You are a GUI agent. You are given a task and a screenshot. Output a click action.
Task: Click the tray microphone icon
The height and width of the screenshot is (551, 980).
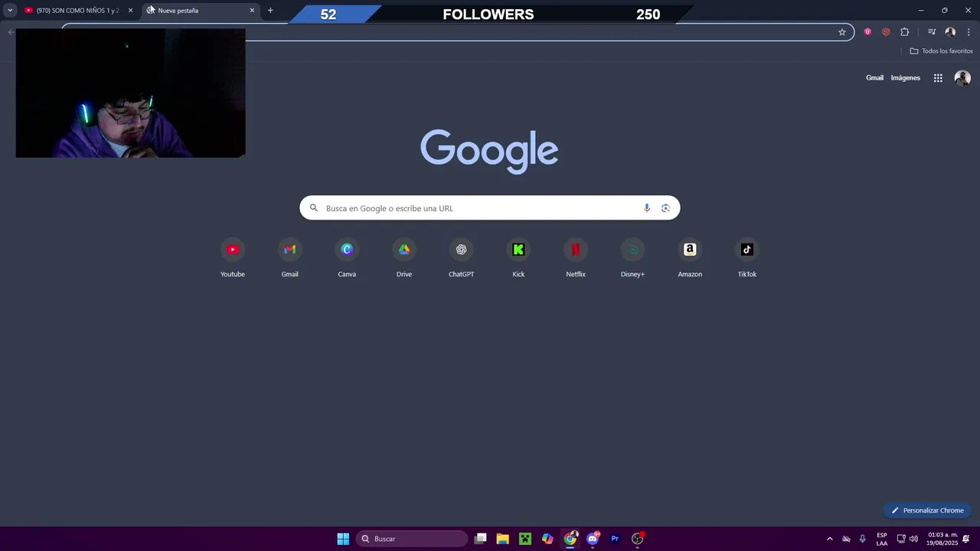coord(863,539)
